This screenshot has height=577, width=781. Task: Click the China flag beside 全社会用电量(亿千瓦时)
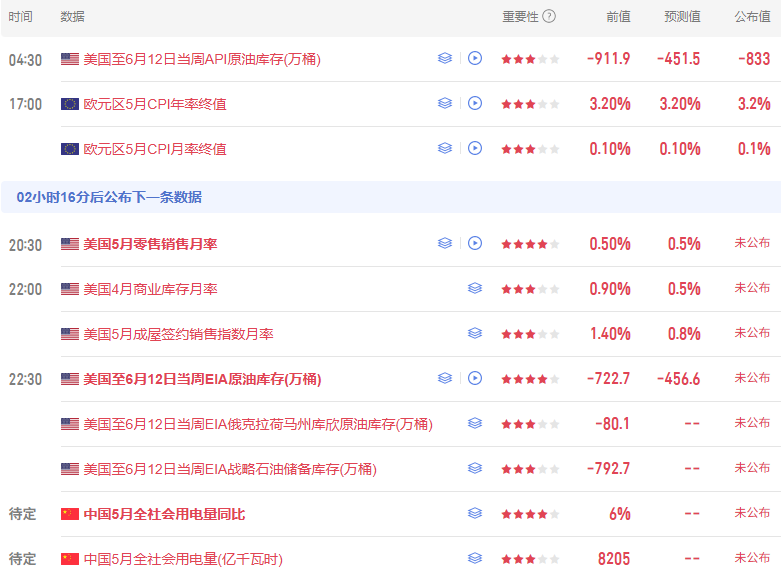[x=70, y=559]
